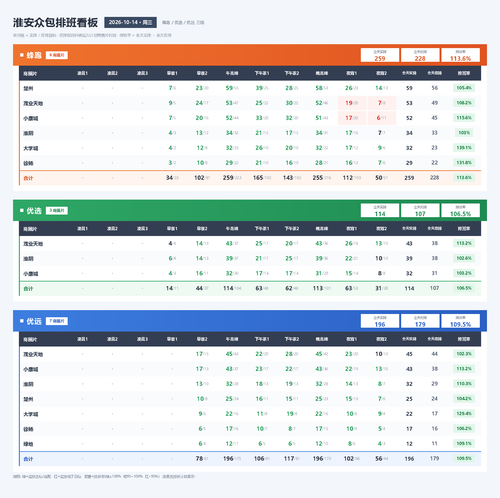Open the 107 summary card in the green header
Viewport: 500px width, 498px height.
[420, 211]
